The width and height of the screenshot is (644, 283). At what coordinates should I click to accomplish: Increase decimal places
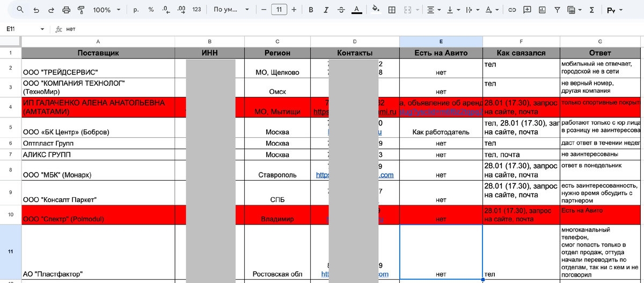click(x=181, y=10)
